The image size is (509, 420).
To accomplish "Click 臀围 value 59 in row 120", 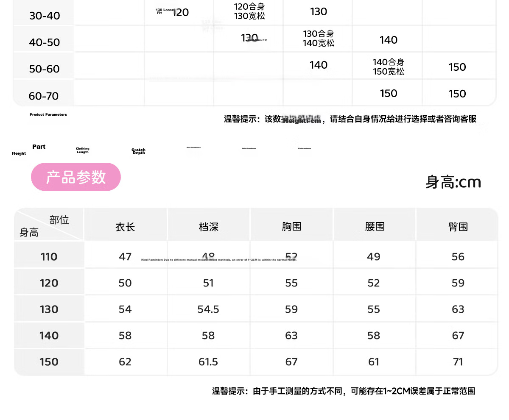I will click(x=458, y=283).
